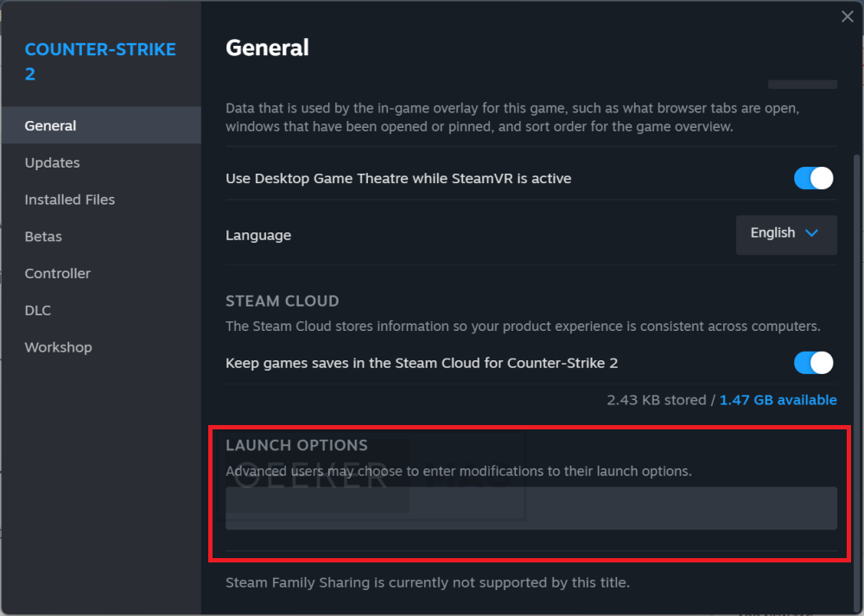864x616 pixels.
Task: Open the English language dropdown
Action: tap(786, 235)
